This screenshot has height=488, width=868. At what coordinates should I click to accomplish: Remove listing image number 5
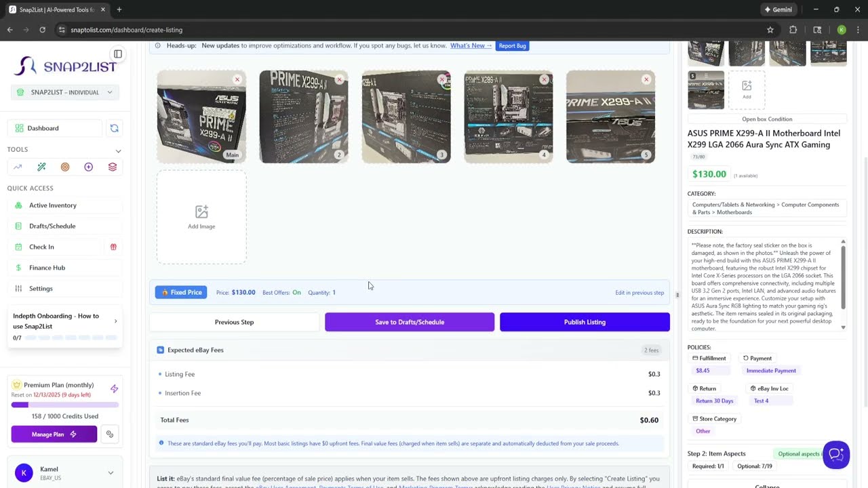646,79
